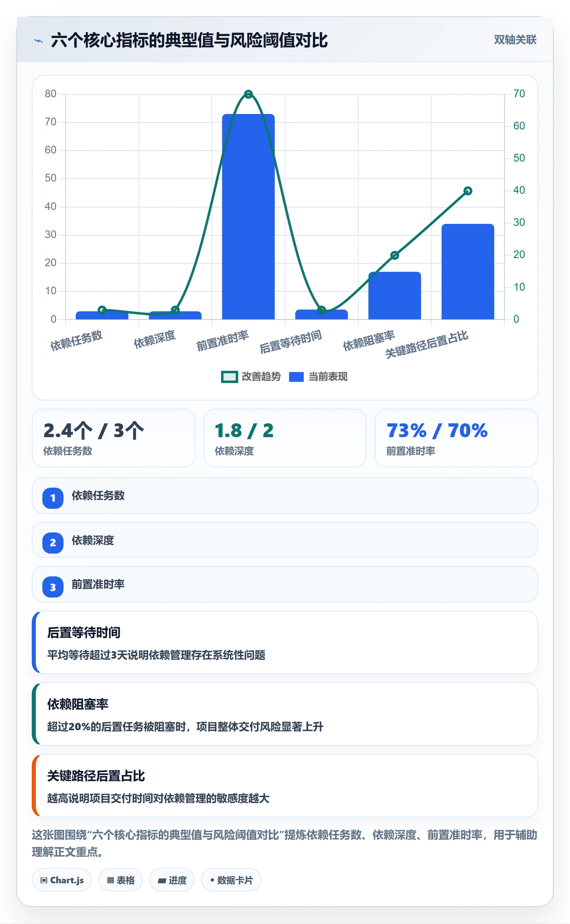
Task: Open the Chart.js tag
Action: [62, 880]
